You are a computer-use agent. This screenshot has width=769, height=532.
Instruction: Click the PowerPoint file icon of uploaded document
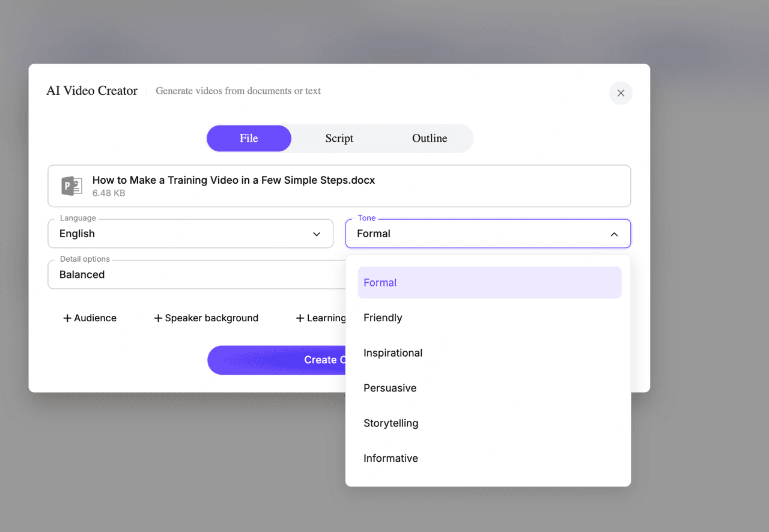71,186
